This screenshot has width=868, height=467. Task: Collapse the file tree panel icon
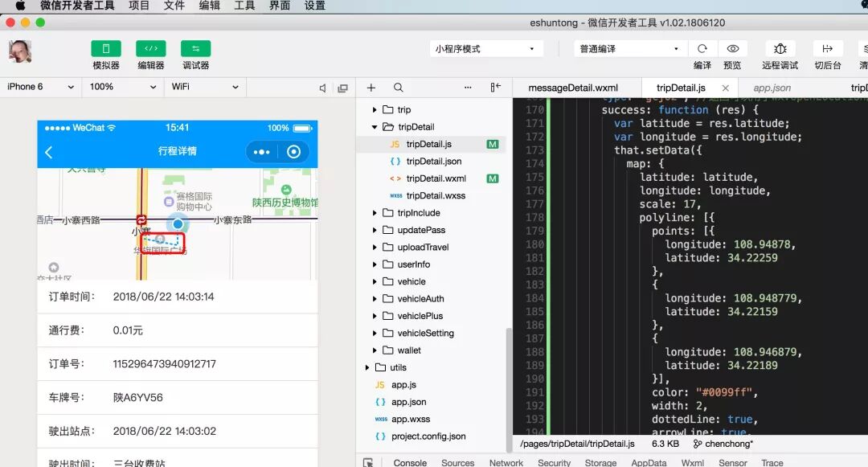tap(495, 88)
